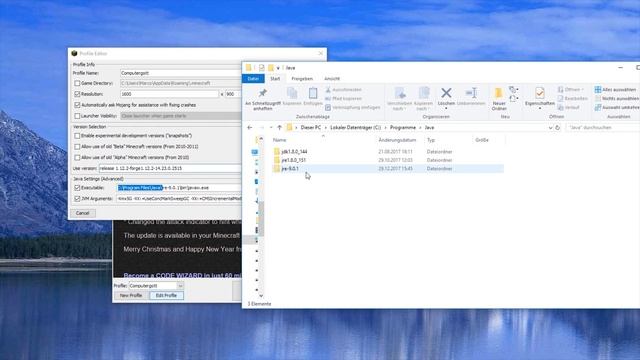Open the Launcher Visibility dropdown
This screenshot has width=640, height=360.
click(x=181, y=116)
